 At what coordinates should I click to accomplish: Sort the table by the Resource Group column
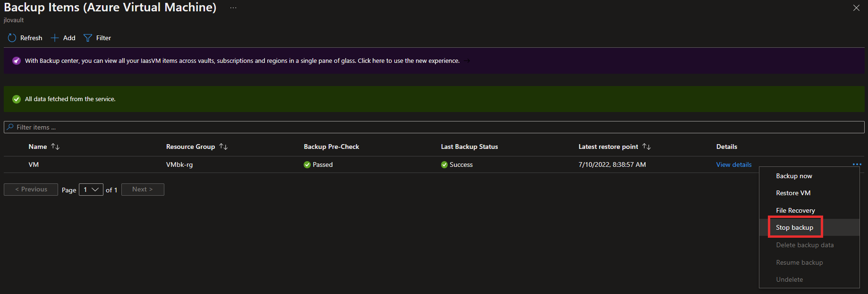223,147
